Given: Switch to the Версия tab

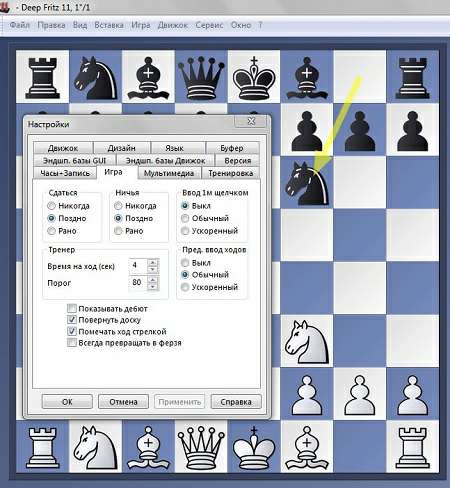Looking at the screenshot, I should tap(237, 160).
